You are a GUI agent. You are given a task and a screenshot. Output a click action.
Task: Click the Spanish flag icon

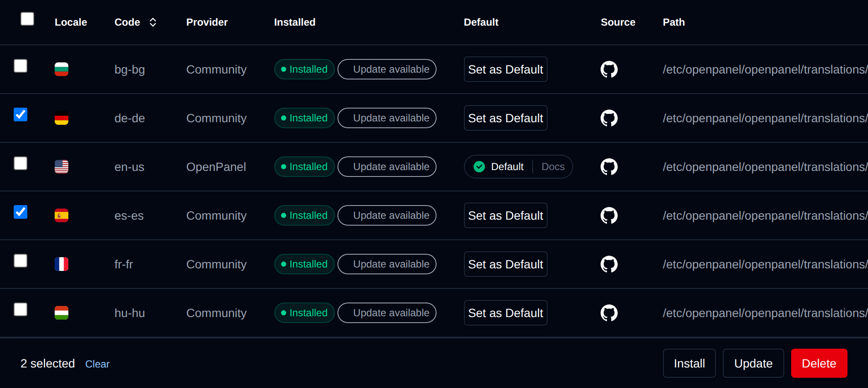point(62,215)
